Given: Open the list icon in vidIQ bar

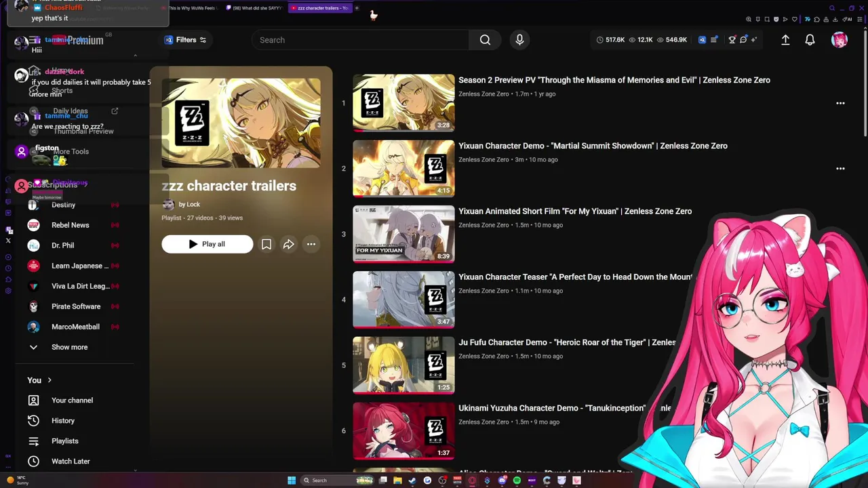Looking at the screenshot, I should [x=713, y=40].
